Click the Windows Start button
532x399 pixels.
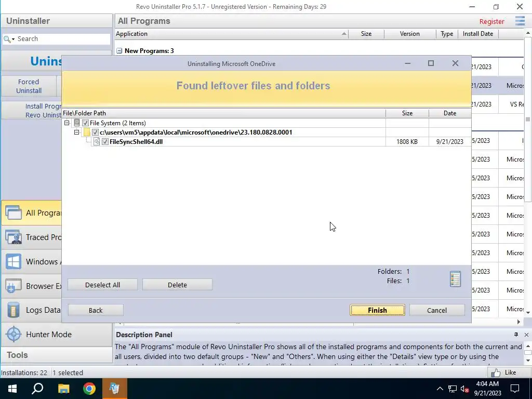tap(12, 389)
